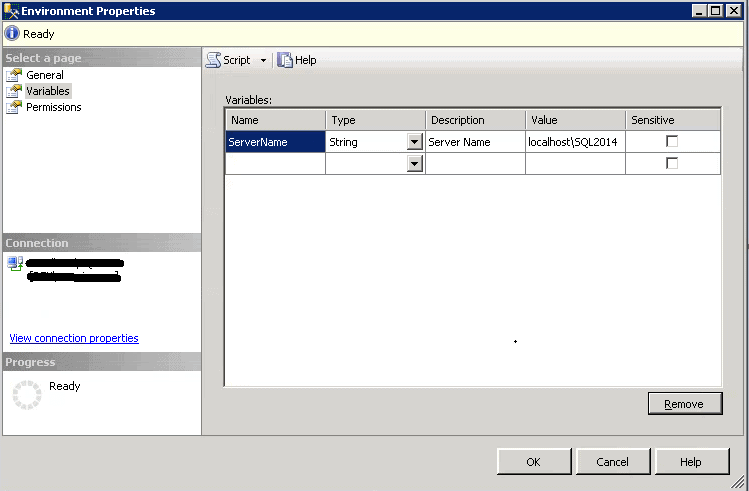The image size is (749, 491).
Task: Maximize the Environment Properties window
Action: pyautogui.click(x=716, y=11)
